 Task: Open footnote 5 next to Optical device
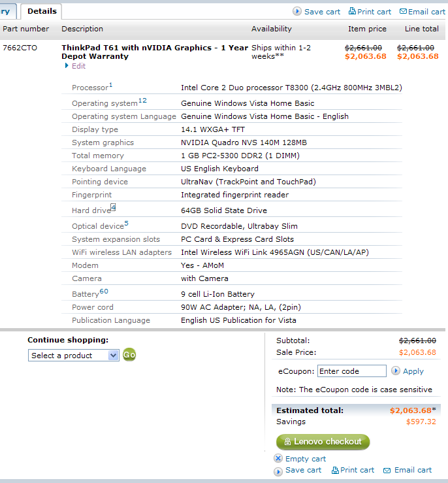127,224
